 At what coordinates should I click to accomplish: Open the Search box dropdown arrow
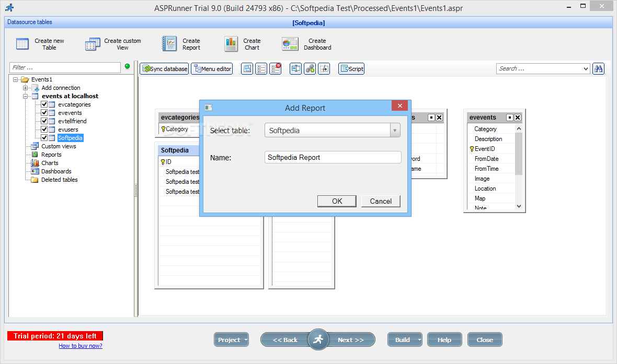tap(586, 69)
